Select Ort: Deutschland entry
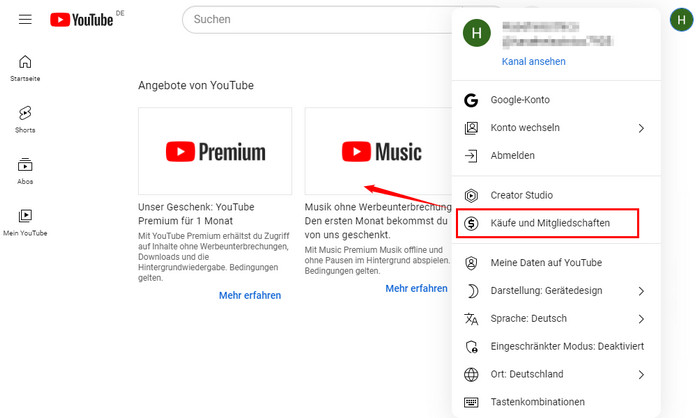 coord(556,374)
